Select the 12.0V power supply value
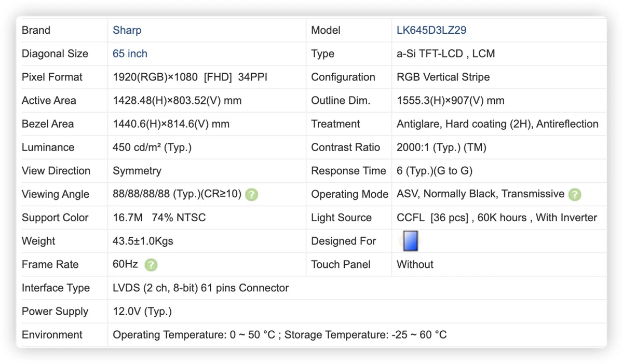 click(142, 311)
